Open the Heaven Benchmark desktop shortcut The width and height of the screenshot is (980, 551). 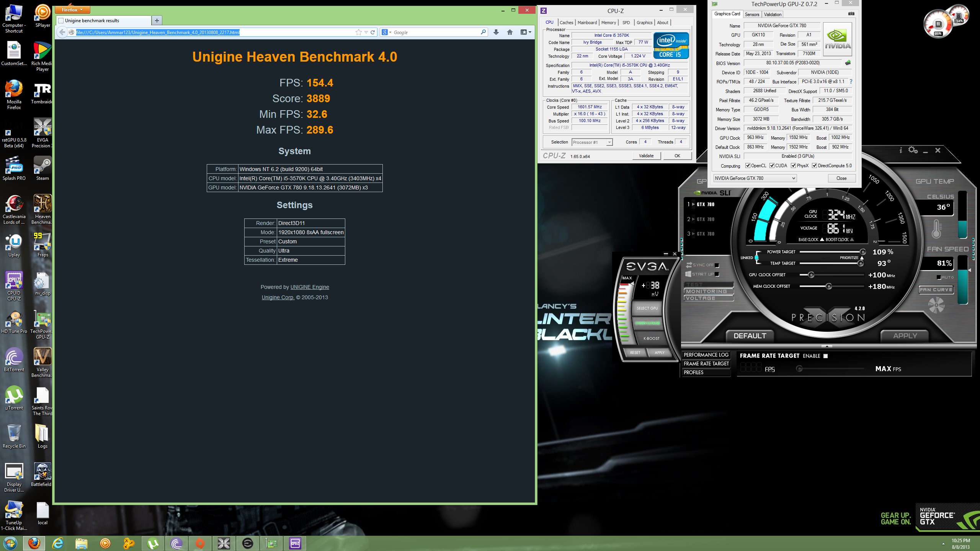coord(42,209)
